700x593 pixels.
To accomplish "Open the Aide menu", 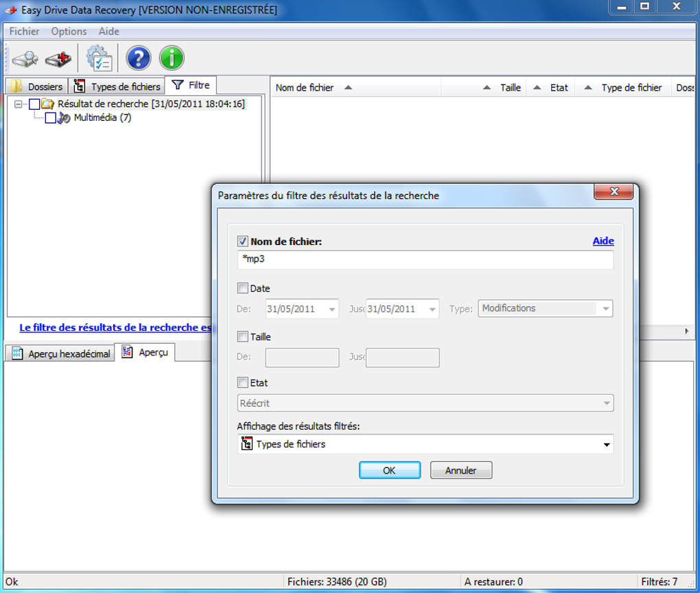I will (109, 32).
